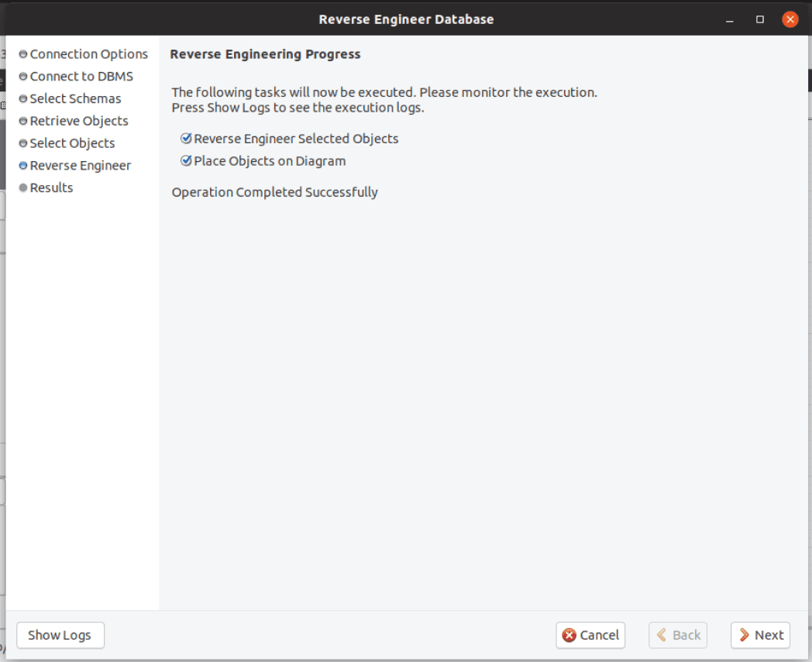This screenshot has width=812, height=662.
Task: Close the Reverse Engineer Database window
Action: (790, 19)
